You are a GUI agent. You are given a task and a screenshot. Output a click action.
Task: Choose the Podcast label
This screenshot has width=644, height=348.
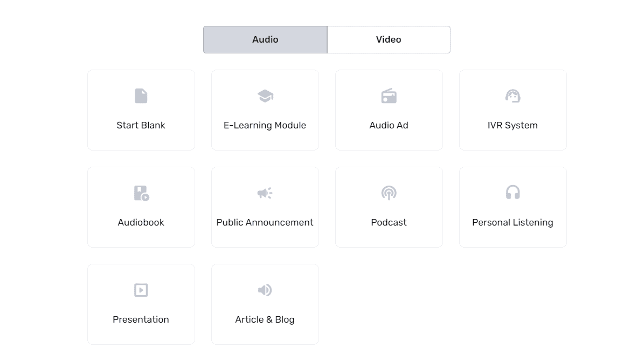[389, 222]
